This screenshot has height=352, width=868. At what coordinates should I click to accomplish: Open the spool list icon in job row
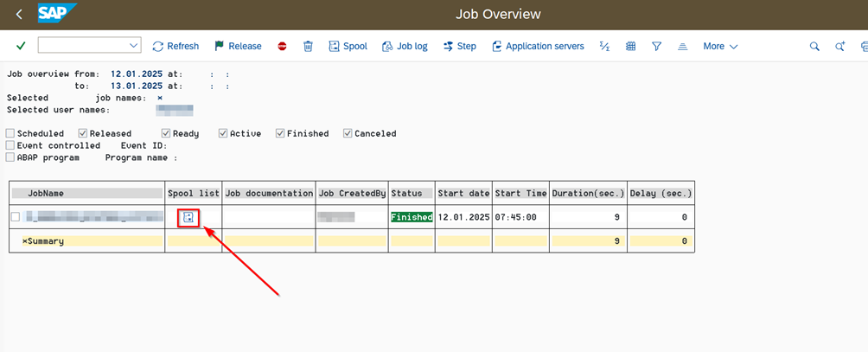(x=188, y=217)
